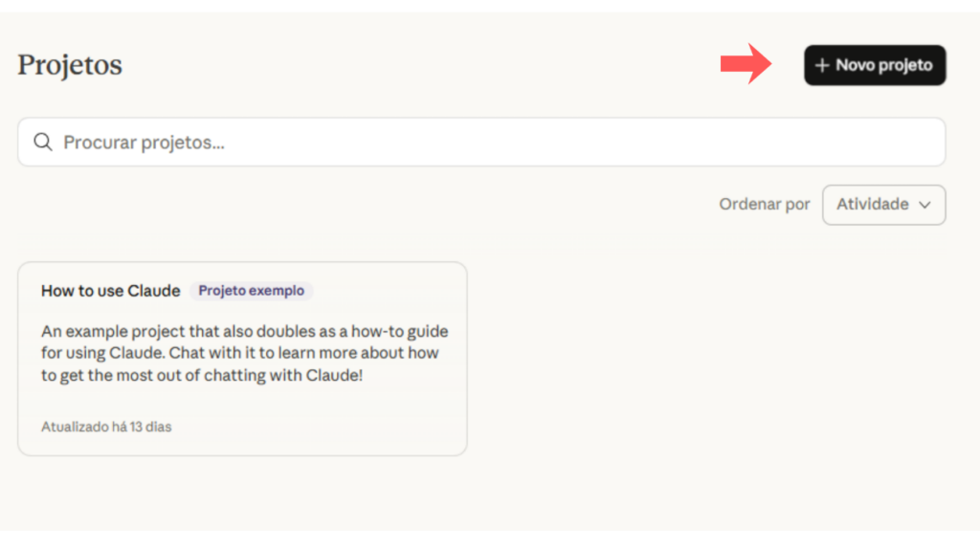Click the "Projeto exemplo" badge
This screenshot has height=551, width=980.
point(251,291)
